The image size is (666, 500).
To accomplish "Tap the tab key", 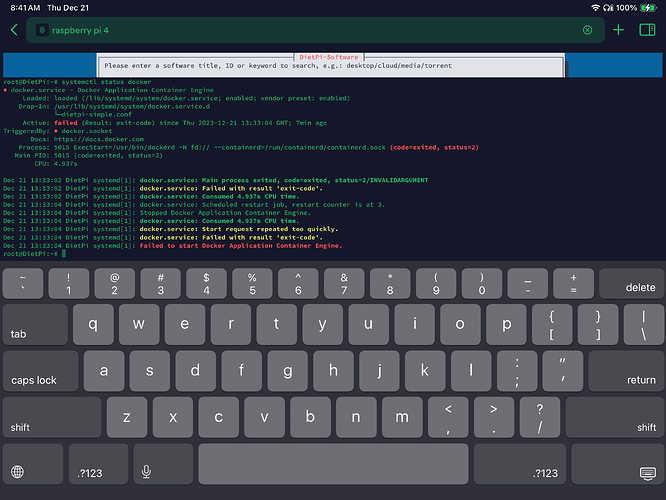I will click(35, 325).
